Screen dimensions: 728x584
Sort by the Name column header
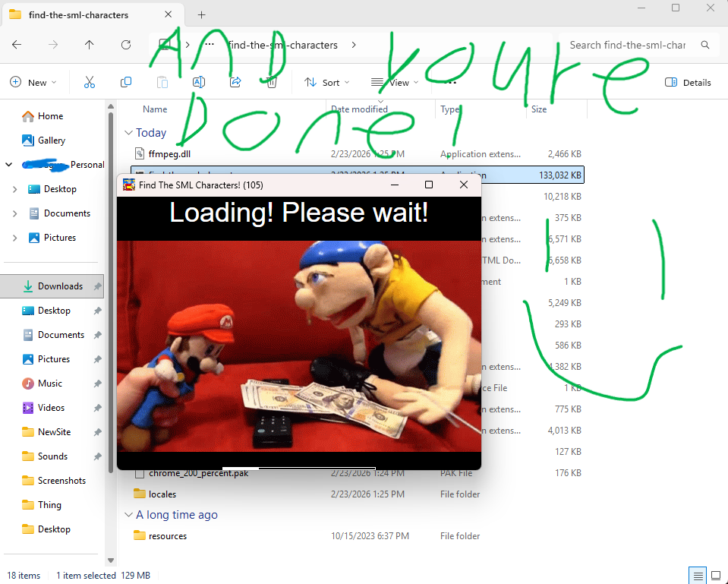[x=155, y=109]
